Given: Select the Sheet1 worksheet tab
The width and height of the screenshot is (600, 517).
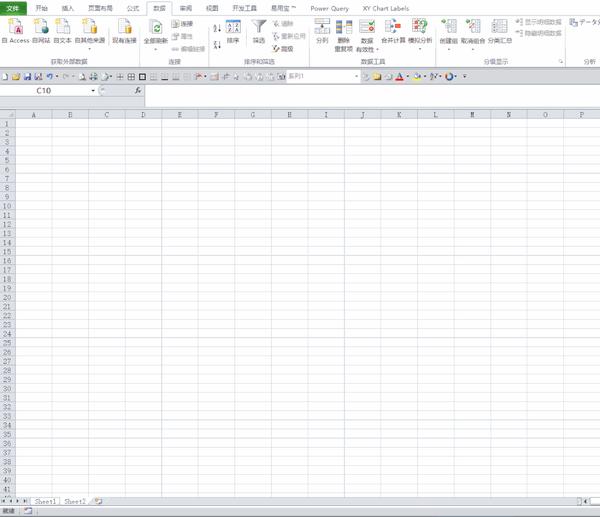Looking at the screenshot, I should [45, 501].
